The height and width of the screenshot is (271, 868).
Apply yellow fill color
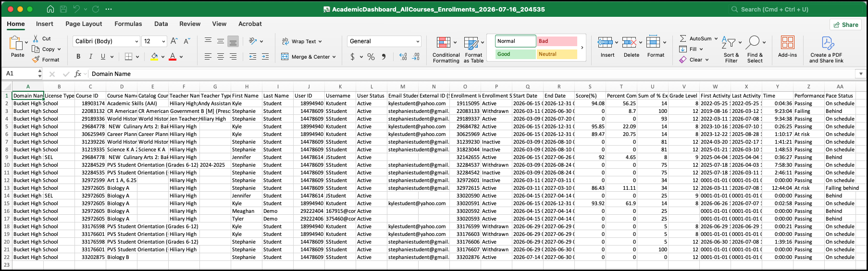154,57
